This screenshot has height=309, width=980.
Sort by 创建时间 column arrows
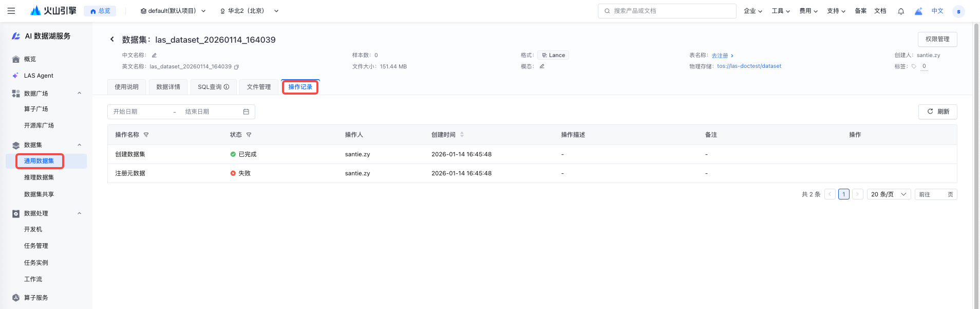tap(462, 135)
